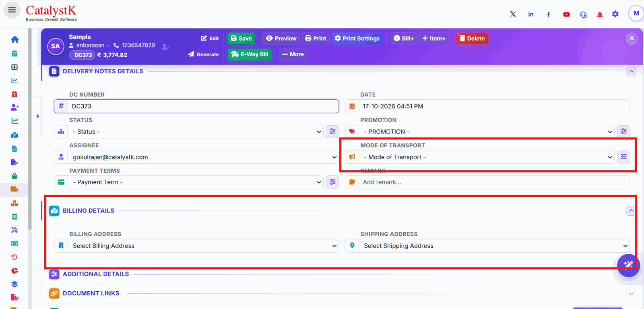Delete this delivery note
644x309 pixels.
coord(472,39)
